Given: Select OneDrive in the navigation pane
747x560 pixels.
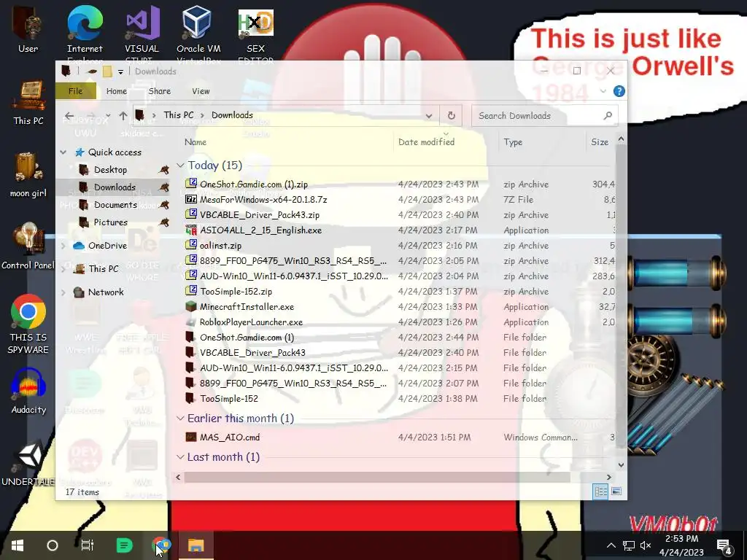Looking at the screenshot, I should tap(107, 246).
